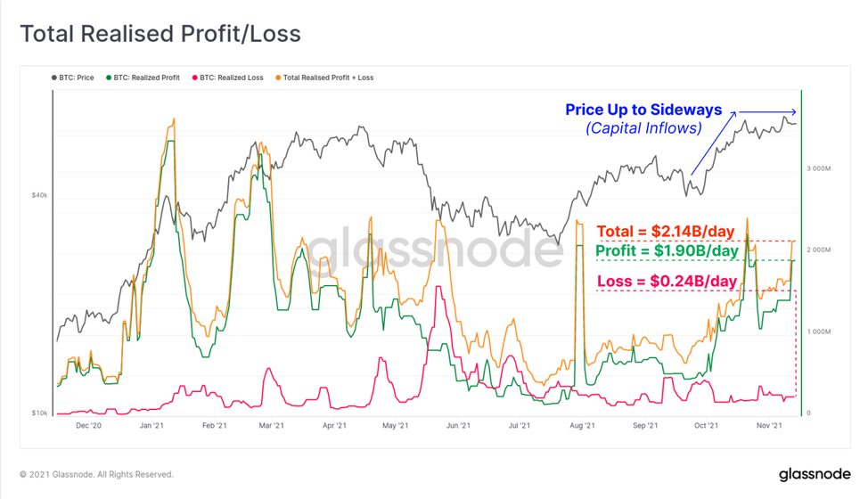
Task: Click the Jan '21 x-axis label
Action: click(151, 425)
